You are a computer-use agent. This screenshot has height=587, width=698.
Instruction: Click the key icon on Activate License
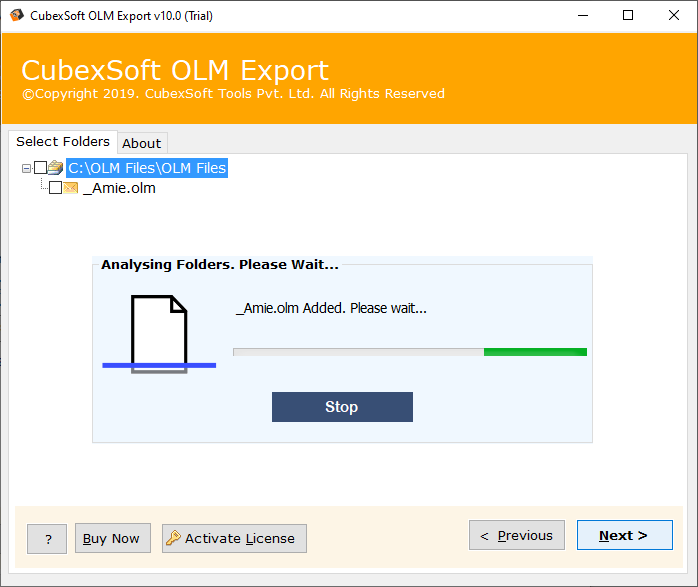[x=173, y=538]
